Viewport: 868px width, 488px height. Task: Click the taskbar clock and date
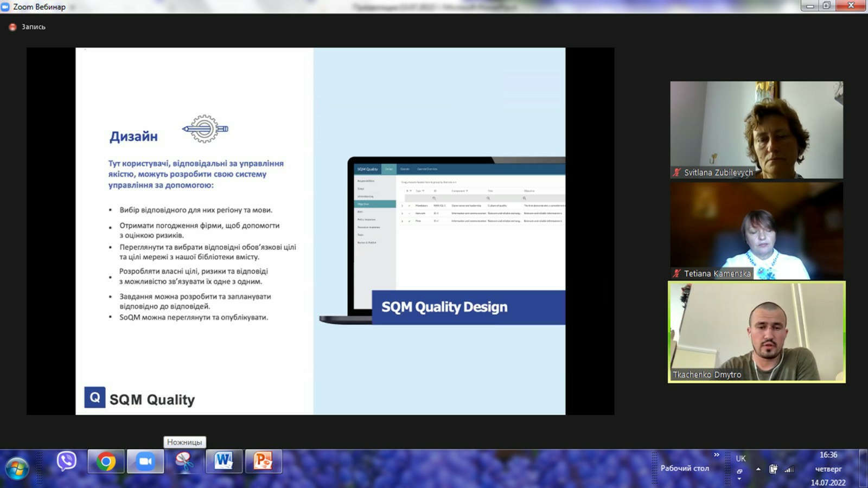828,468
